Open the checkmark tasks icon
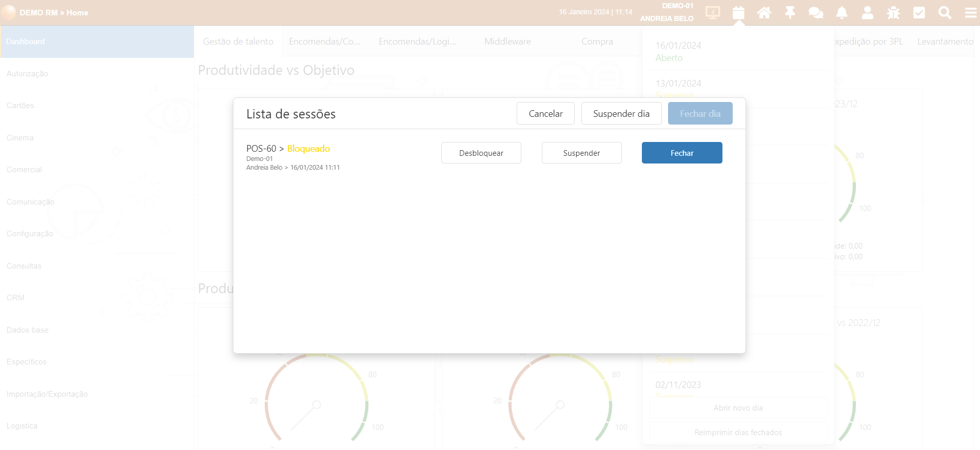 (919, 12)
